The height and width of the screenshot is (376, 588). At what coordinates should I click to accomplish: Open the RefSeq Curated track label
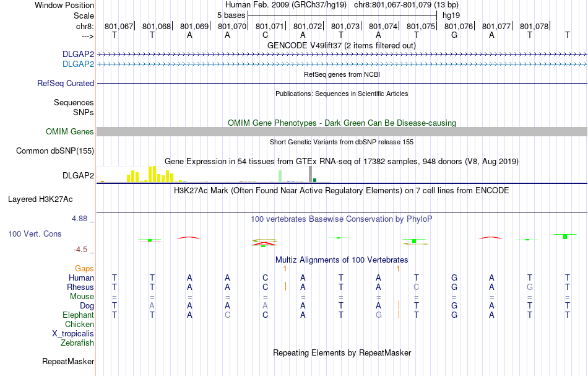click(x=65, y=83)
